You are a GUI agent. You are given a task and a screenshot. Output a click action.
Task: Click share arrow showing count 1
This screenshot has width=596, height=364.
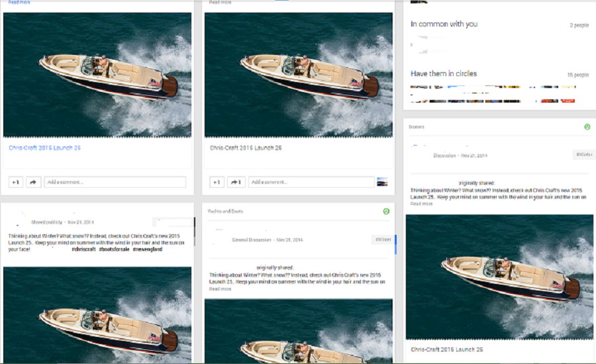236,183
